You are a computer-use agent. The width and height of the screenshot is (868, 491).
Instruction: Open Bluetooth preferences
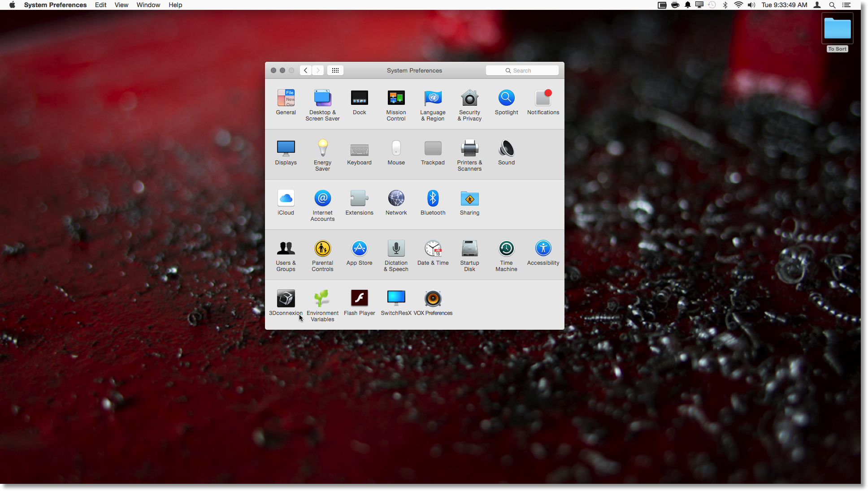coord(433,198)
